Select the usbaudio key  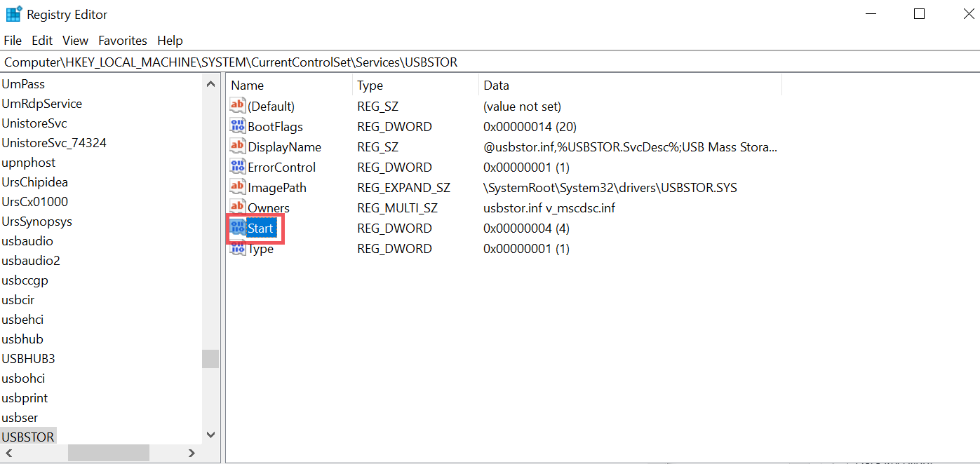coord(27,241)
